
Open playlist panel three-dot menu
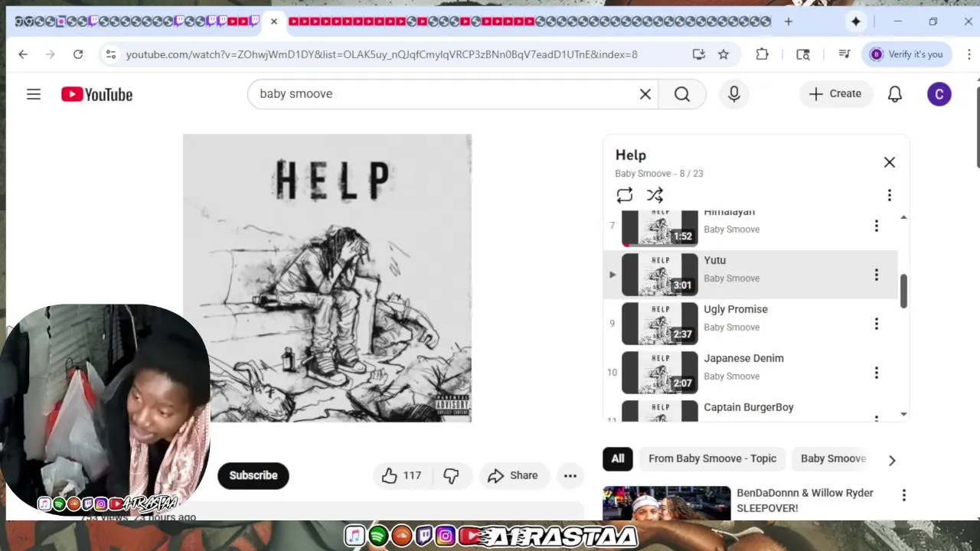pyautogui.click(x=890, y=195)
